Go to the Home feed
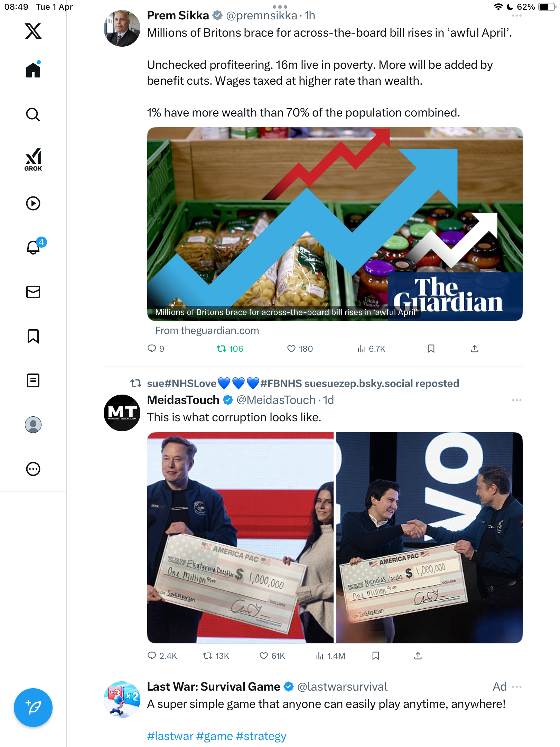Image resolution: width=560 pixels, height=747 pixels. pyautogui.click(x=33, y=70)
